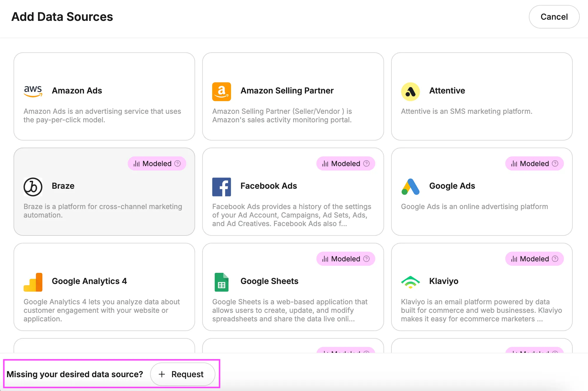
Task: Click the Klaviyo email platform description
Action: (481, 310)
